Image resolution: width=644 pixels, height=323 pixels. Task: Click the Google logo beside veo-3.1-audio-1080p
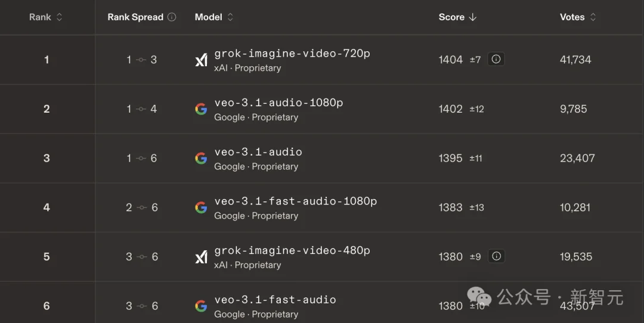point(202,109)
